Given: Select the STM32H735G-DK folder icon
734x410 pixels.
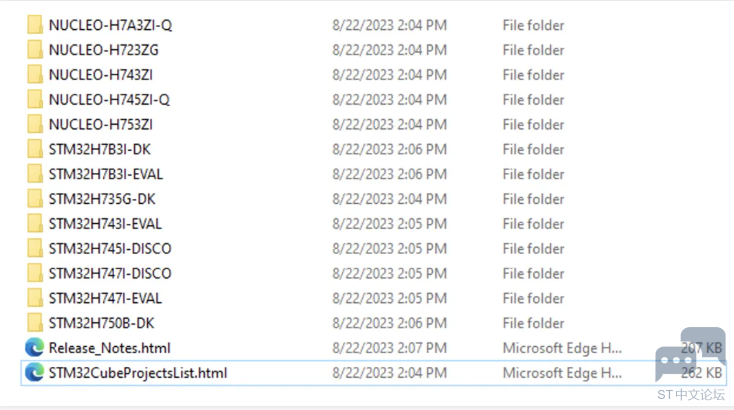Looking at the screenshot, I should click(x=35, y=198).
